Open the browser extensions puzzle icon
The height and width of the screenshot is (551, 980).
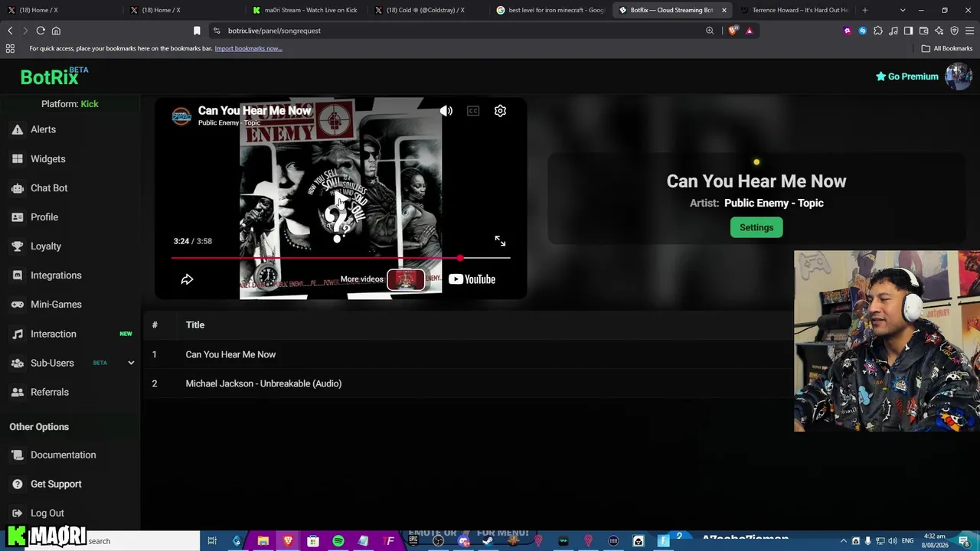coord(877,31)
